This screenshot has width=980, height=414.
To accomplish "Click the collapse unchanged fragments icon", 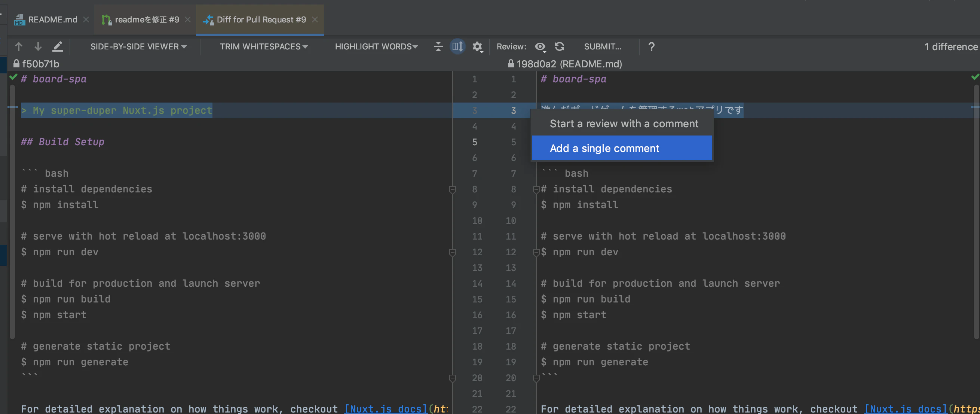I will (x=438, y=46).
